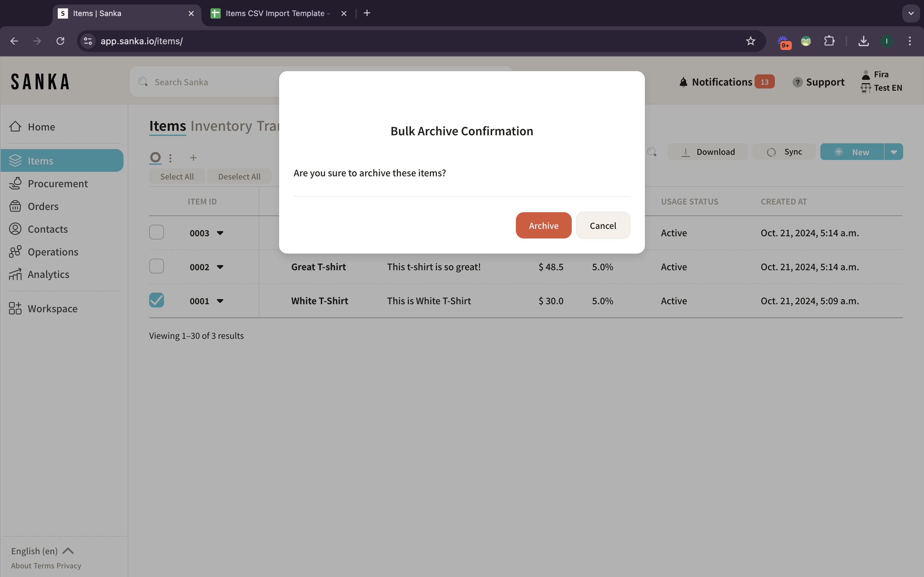The height and width of the screenshot is (577, 924).
Task: Click the Operations sidebar icon
Action: point(15,252)
